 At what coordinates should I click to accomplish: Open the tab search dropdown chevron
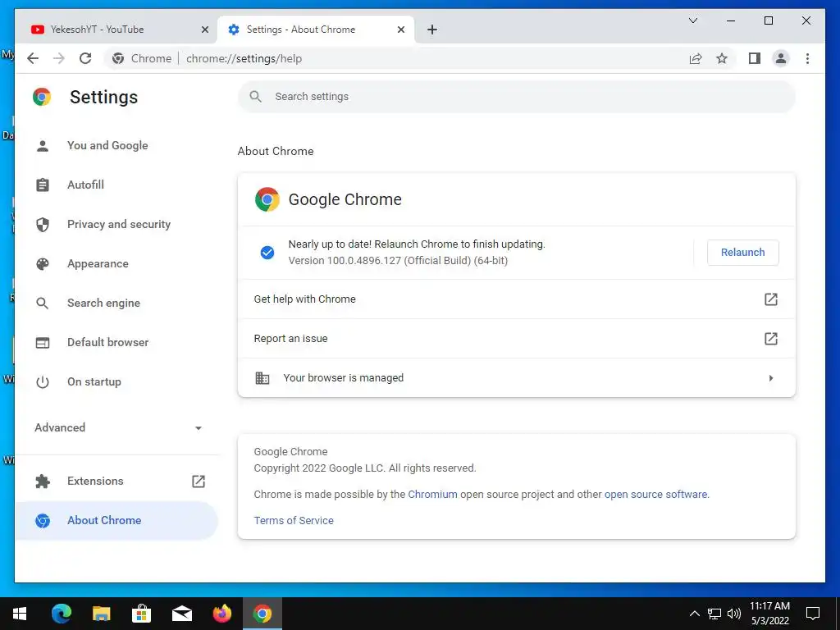pyautogui.click(x=692, y=21)
